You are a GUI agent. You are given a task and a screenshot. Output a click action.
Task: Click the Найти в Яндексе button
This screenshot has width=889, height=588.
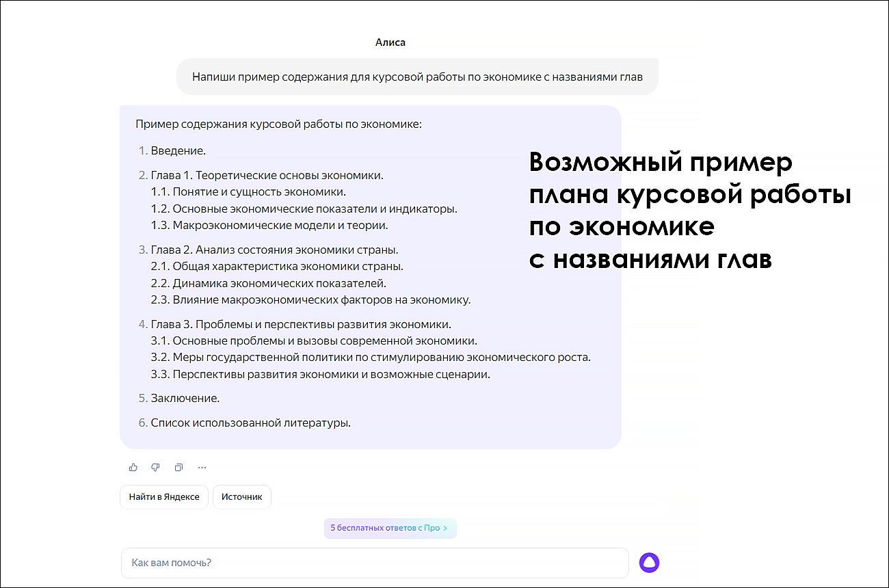[164, 497]
